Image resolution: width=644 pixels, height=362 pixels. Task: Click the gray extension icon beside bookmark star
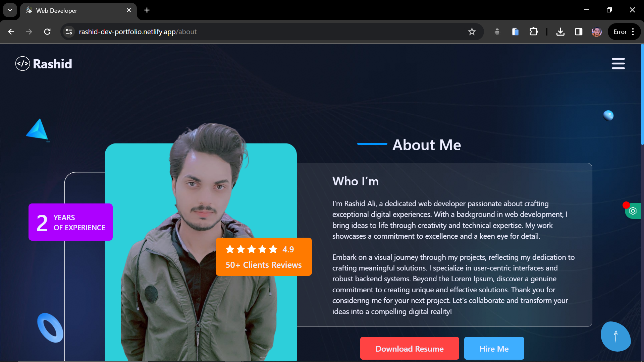point(497,32)
